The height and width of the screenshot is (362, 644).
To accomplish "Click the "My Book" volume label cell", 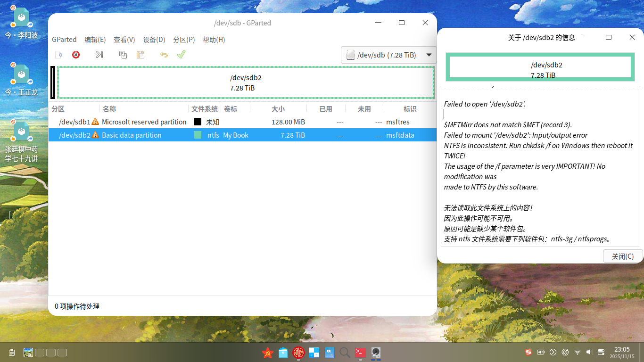I will 236,135.
